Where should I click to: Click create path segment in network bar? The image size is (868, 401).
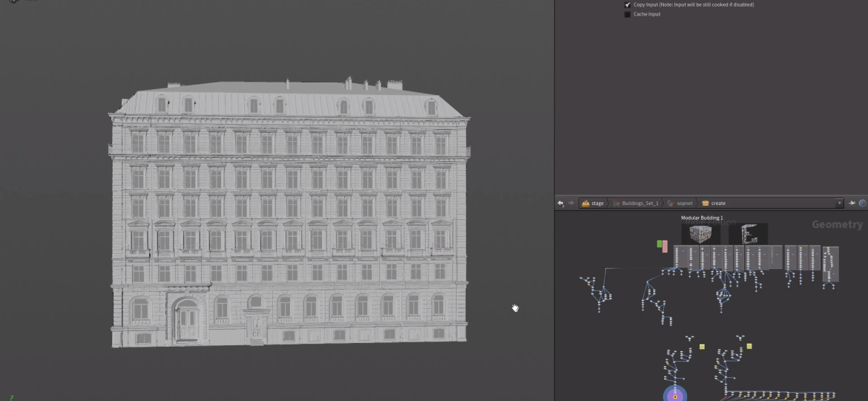(718, 203)
